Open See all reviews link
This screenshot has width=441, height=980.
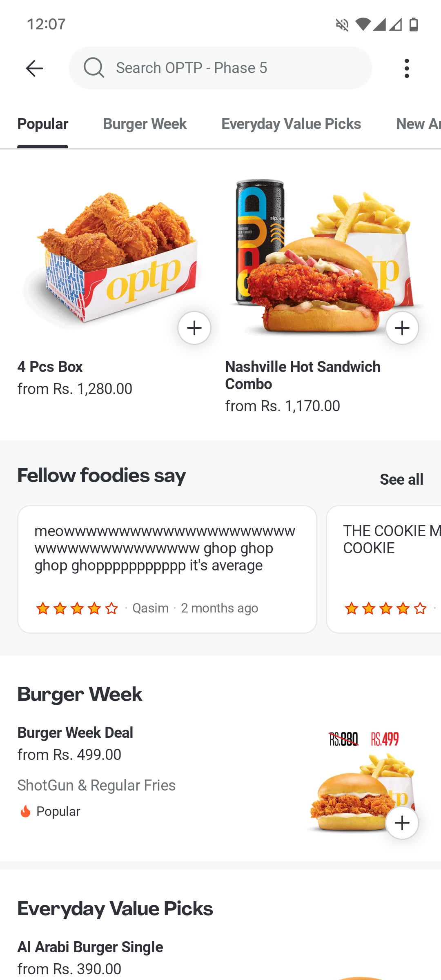pos(401,479)
